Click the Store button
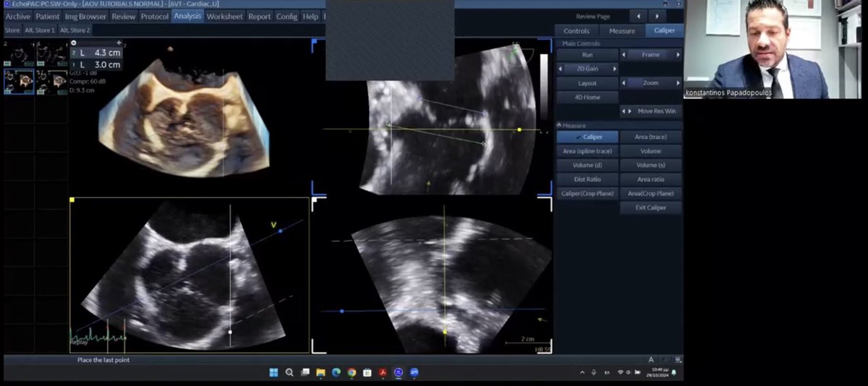868x386 pixels. point(12,30)
